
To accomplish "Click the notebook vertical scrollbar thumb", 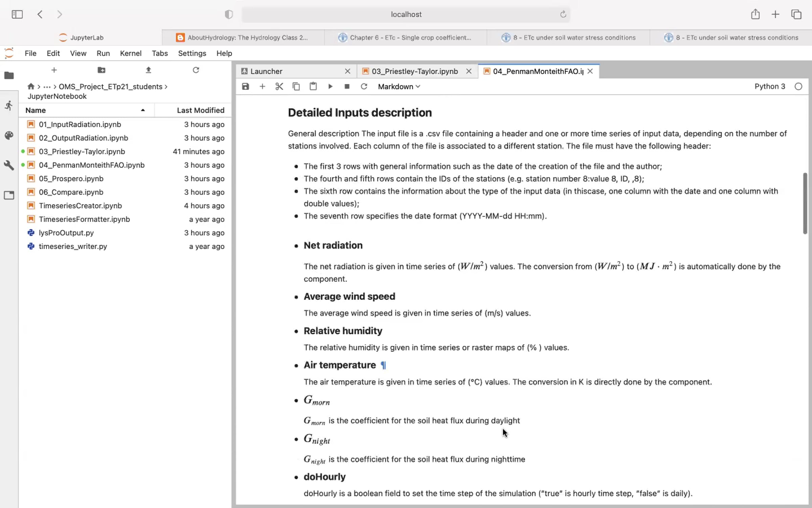I will (x=805, y=203).
